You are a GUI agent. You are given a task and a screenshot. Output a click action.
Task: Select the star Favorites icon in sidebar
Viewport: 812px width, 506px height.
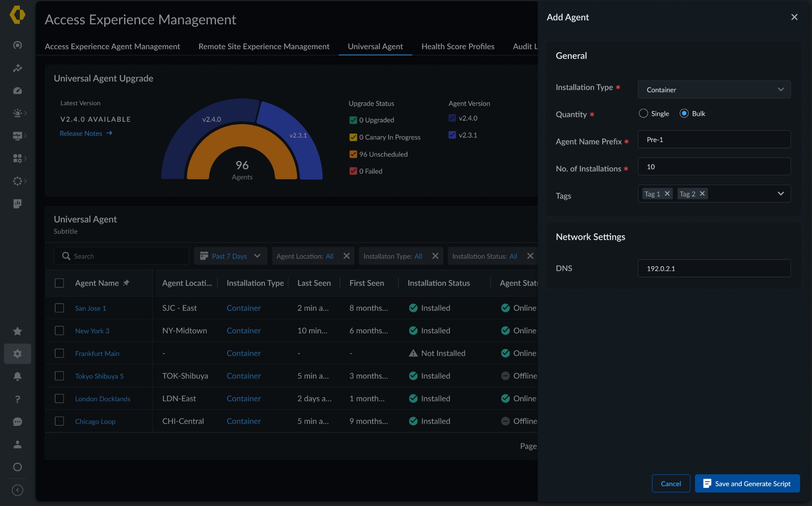coord(17,331)
